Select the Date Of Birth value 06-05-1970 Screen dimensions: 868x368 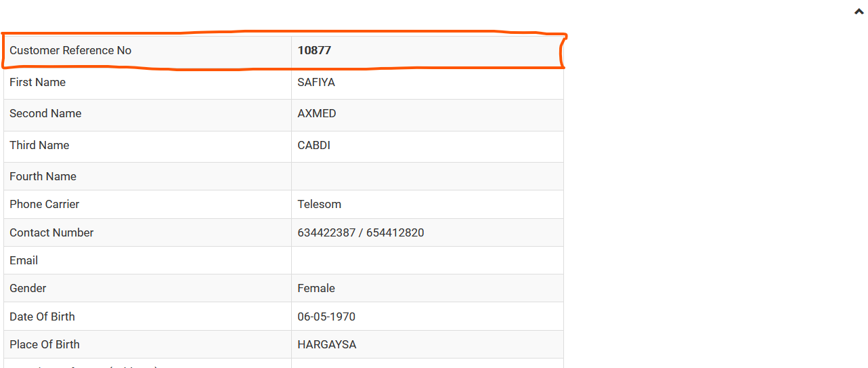pyautogui.click(x=326, y=316)
